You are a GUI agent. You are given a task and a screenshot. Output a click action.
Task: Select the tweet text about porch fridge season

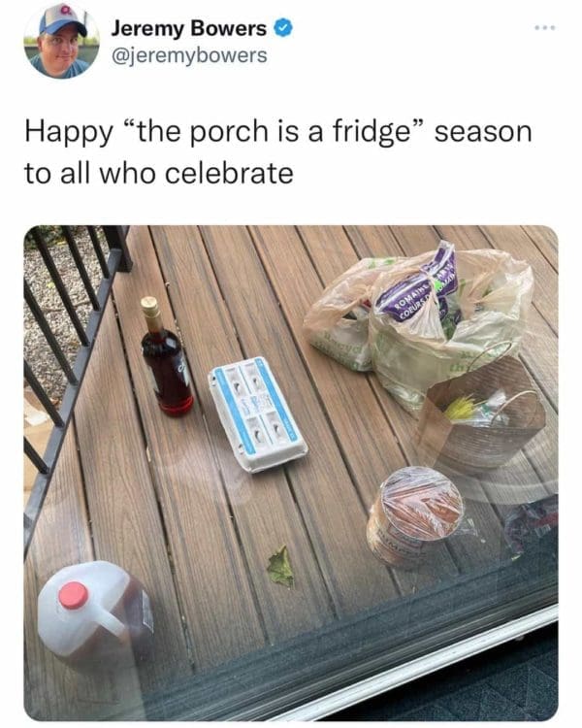[x=278, y=152]
